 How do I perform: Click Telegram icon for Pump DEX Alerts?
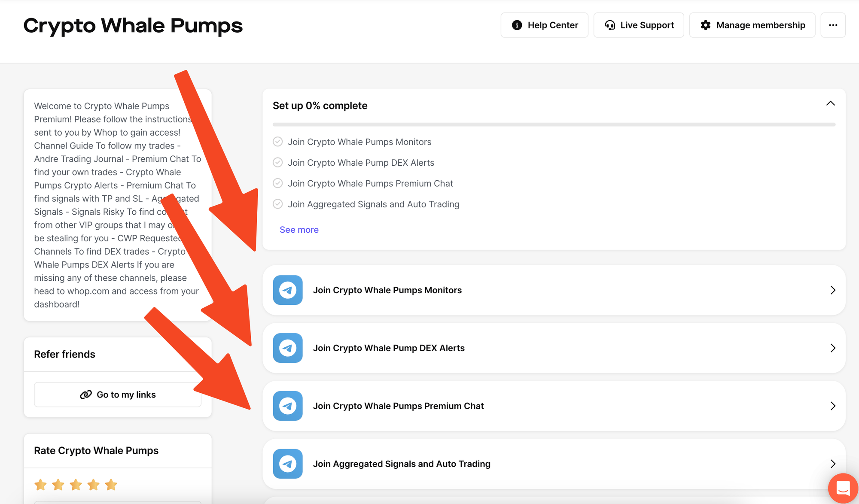[x=288, y=348]
